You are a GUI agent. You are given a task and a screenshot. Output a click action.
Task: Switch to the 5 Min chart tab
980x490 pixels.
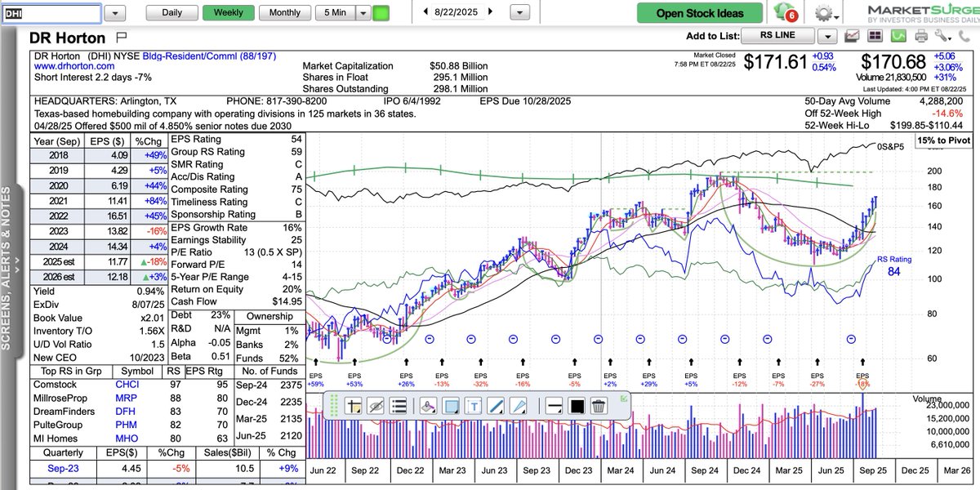click(x=335, y=13)
